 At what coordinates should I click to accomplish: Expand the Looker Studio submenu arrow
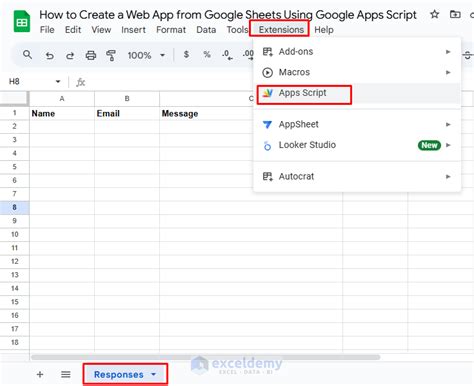448,145
